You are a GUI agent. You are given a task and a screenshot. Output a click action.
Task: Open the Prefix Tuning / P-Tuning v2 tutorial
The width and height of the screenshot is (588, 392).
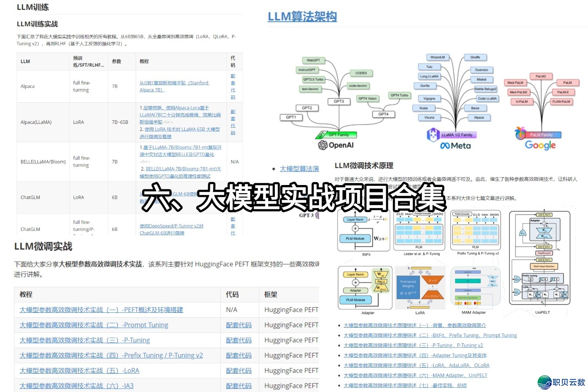(x=111, y=355)
